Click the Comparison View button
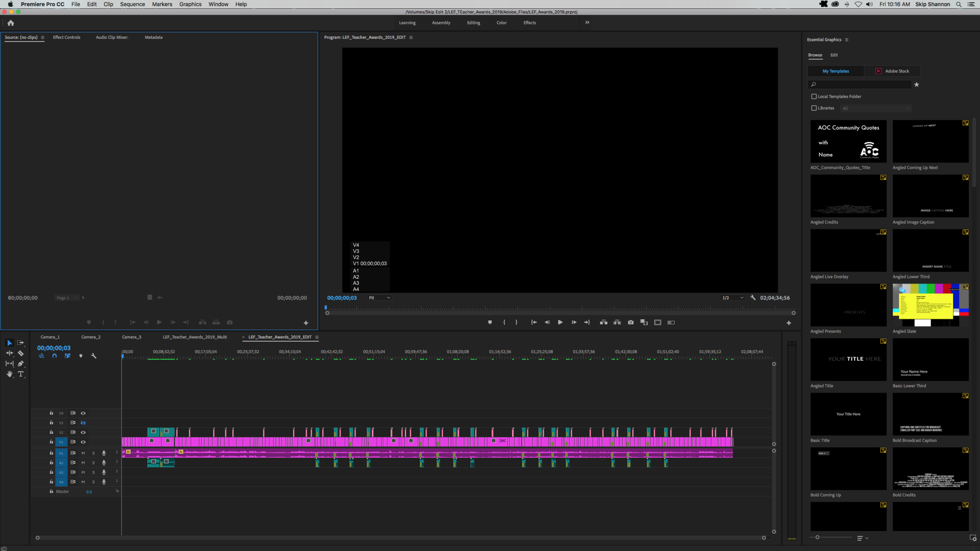Image resolution: width=980 pixels, height=551 pixels. 644,322
